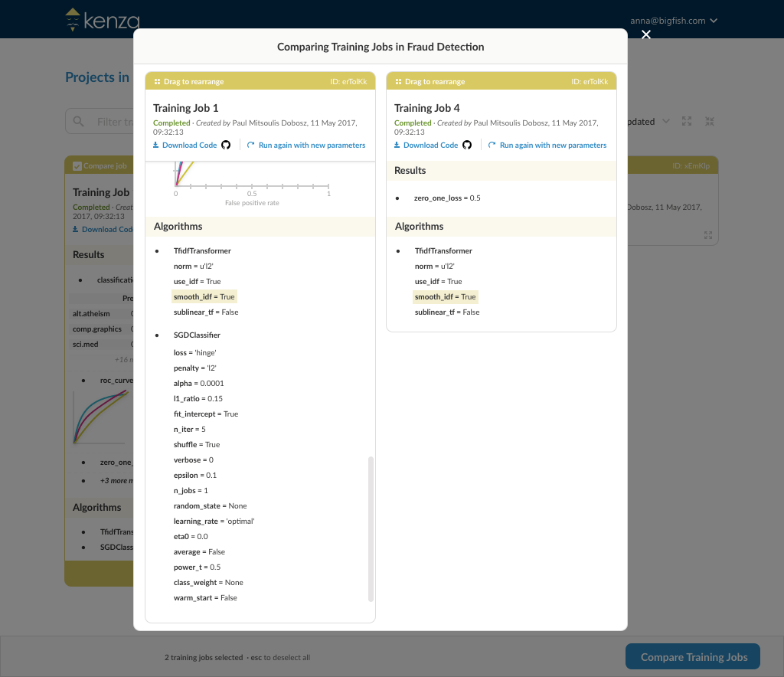Click drag handle icon on Training Job 4
784x677 pixels.
tap(398, 82)
